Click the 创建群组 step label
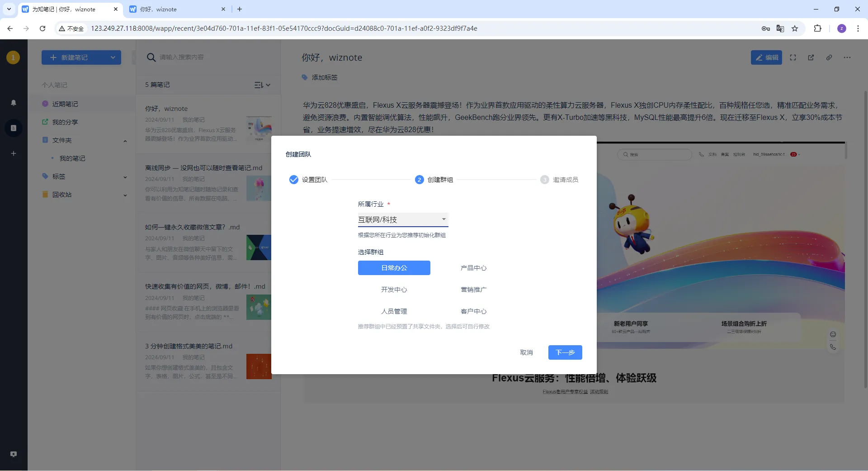 click(440, 180)
